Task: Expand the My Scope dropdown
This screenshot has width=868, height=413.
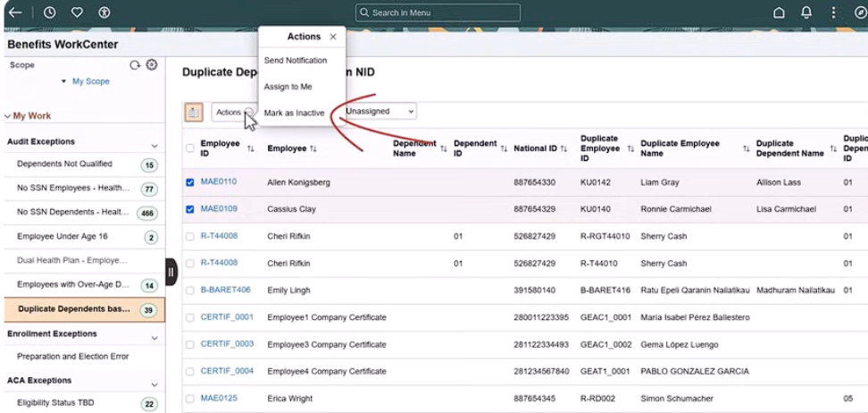Action: [85, 81]
